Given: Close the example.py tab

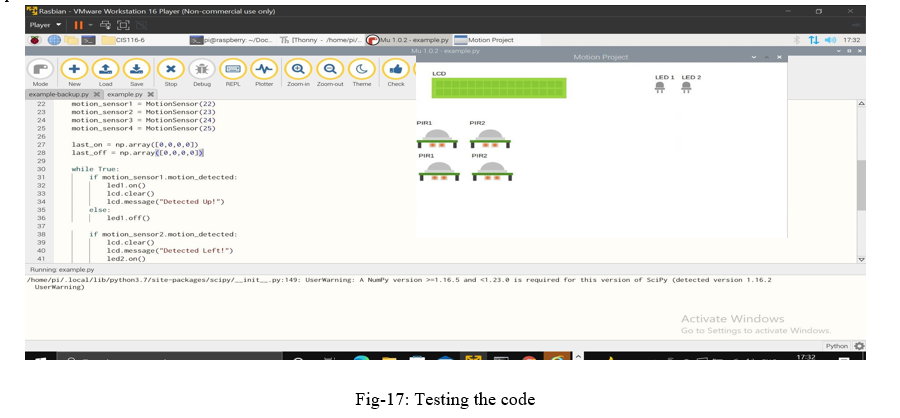Looking at the screenshot, I should point(150,94).
